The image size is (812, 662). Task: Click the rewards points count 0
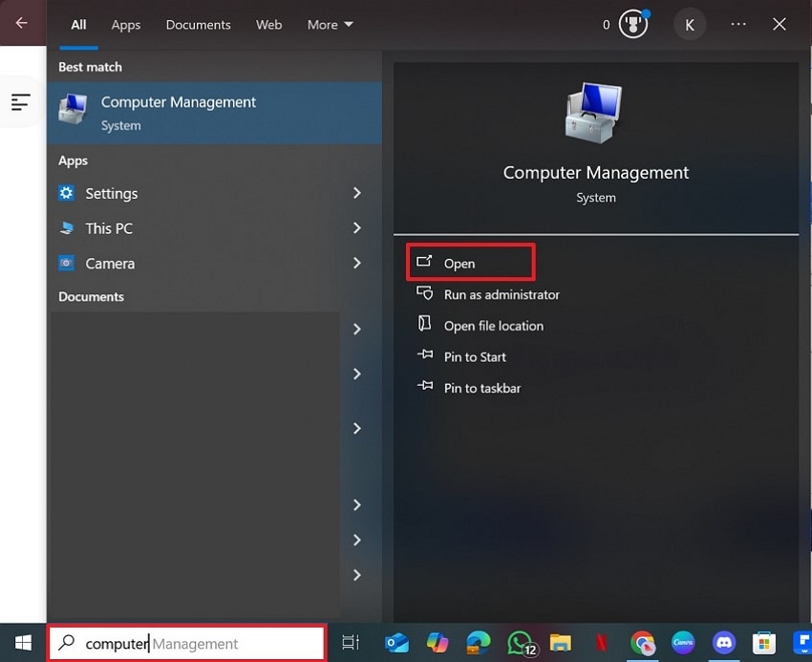[x=606, y=24]
